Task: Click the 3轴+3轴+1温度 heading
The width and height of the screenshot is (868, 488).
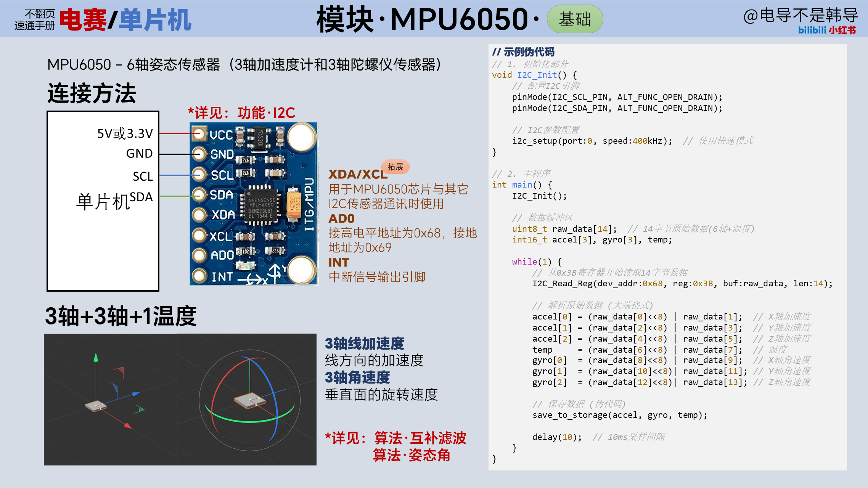Action: click(121, 316)
